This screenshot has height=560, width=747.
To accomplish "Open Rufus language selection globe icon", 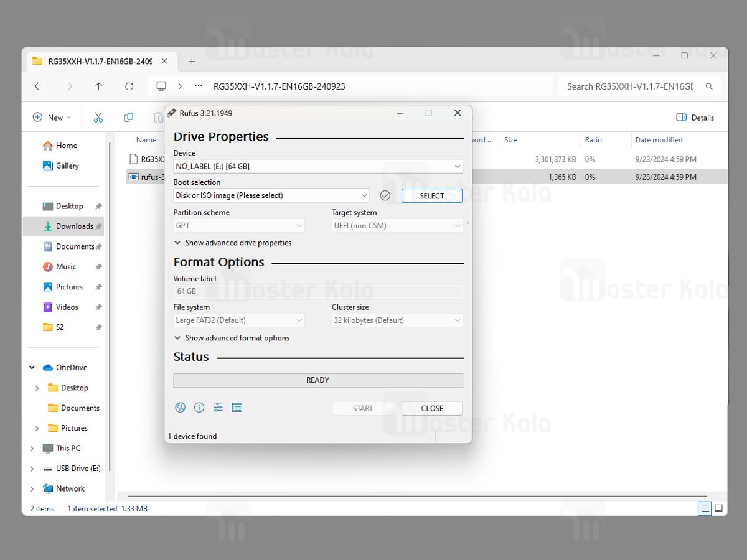I will point(181,408).
